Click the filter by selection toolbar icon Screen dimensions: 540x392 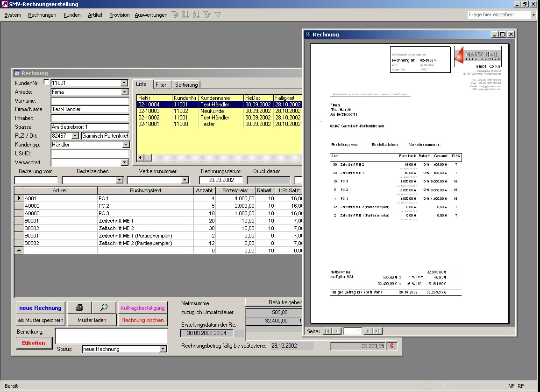coord(175,15)
